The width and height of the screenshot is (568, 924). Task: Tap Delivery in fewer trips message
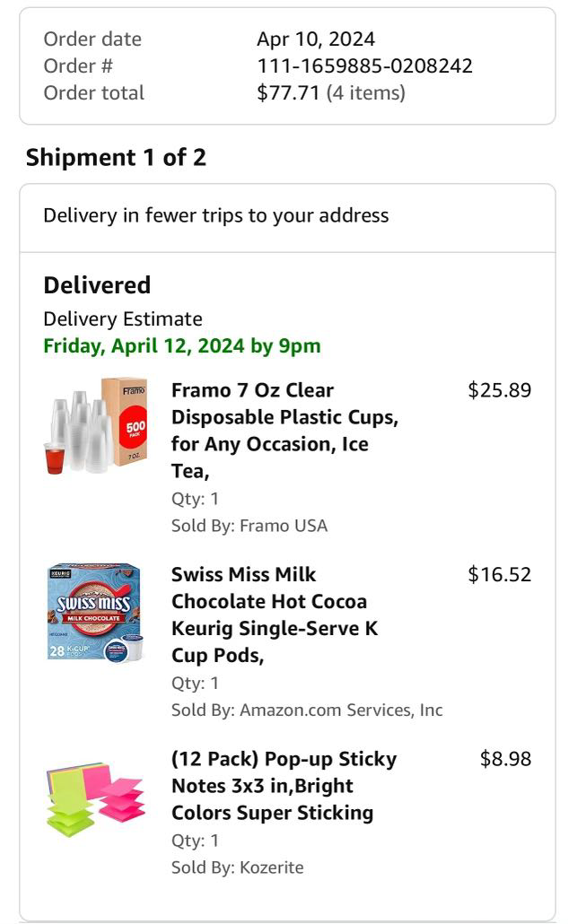coord(216,215)
